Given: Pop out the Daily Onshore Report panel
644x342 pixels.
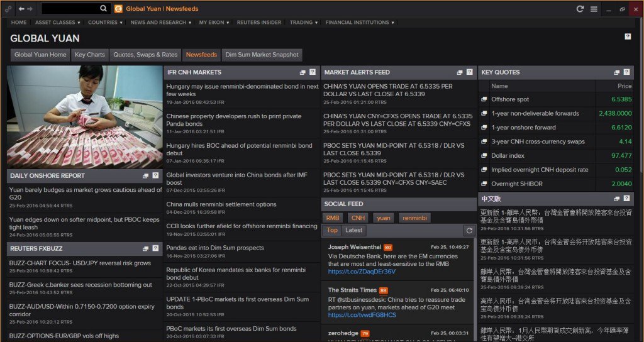Looking at the screenshot, I should coord(145,176).
